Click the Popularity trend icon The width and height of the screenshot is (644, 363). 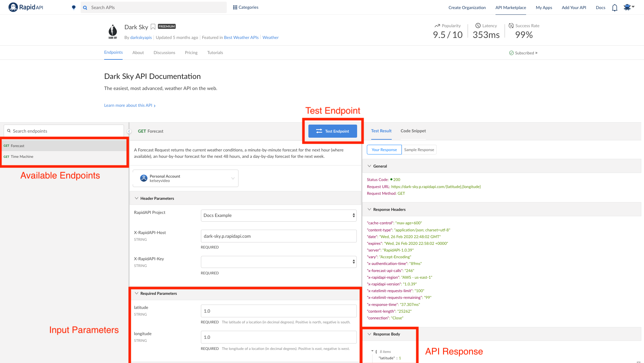[x=437, y=26]
